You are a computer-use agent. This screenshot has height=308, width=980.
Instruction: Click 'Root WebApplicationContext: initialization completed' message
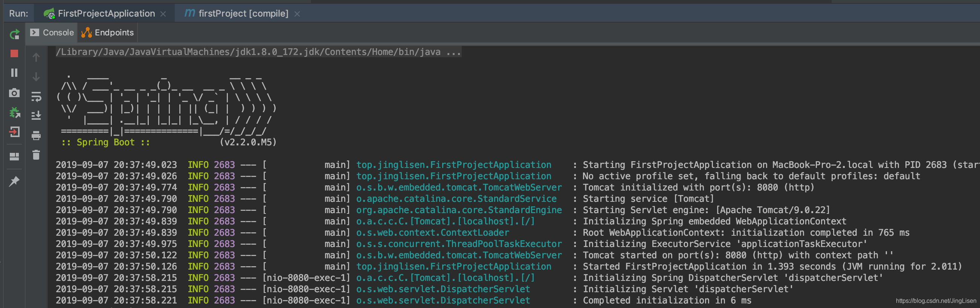click(746, 233)
